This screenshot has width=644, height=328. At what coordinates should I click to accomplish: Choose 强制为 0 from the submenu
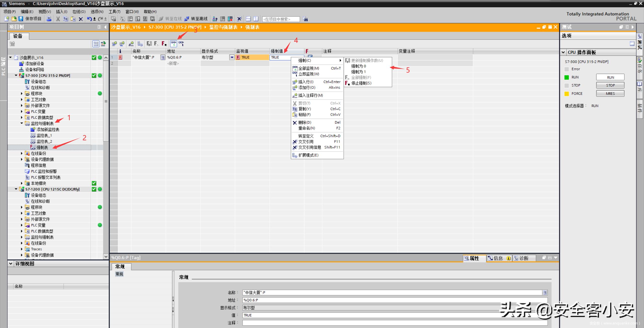pos(358,66)
